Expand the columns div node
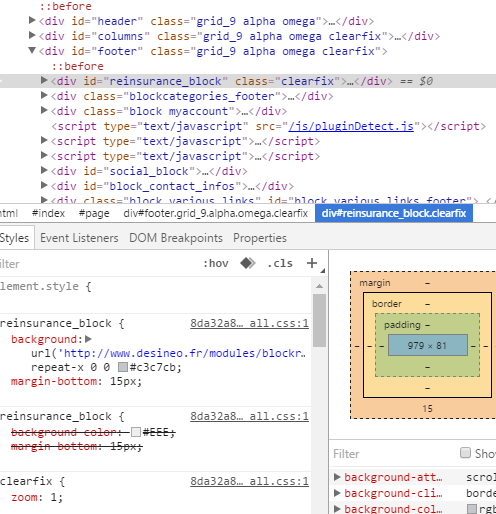Viewport: 496px width, 514px height. (x=32, y=35)
